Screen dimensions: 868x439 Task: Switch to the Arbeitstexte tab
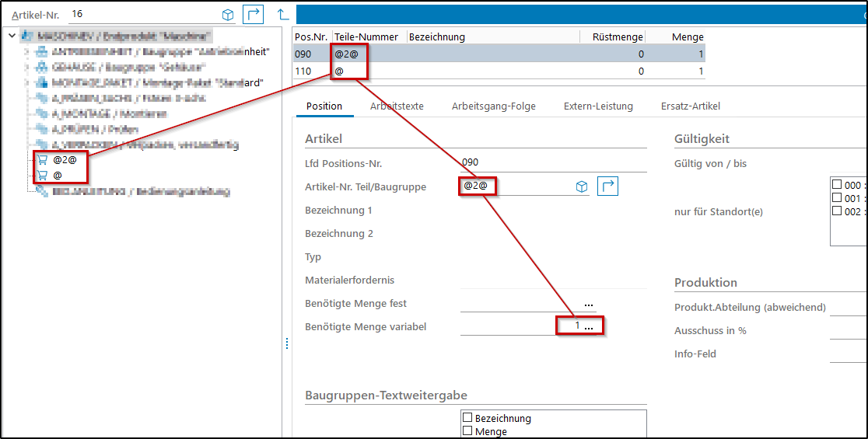[x=397, y=106]
